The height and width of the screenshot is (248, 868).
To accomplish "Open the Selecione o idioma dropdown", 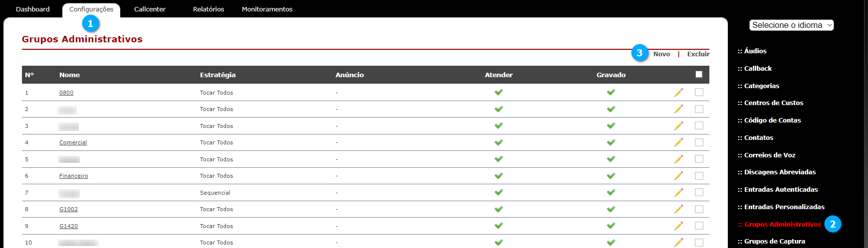I will (x=791, y=25).
